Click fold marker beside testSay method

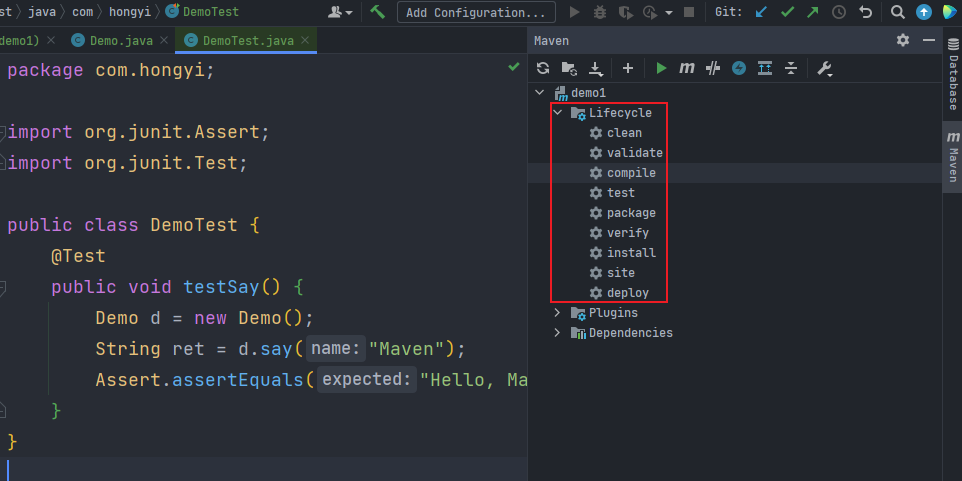pos(2,287)
